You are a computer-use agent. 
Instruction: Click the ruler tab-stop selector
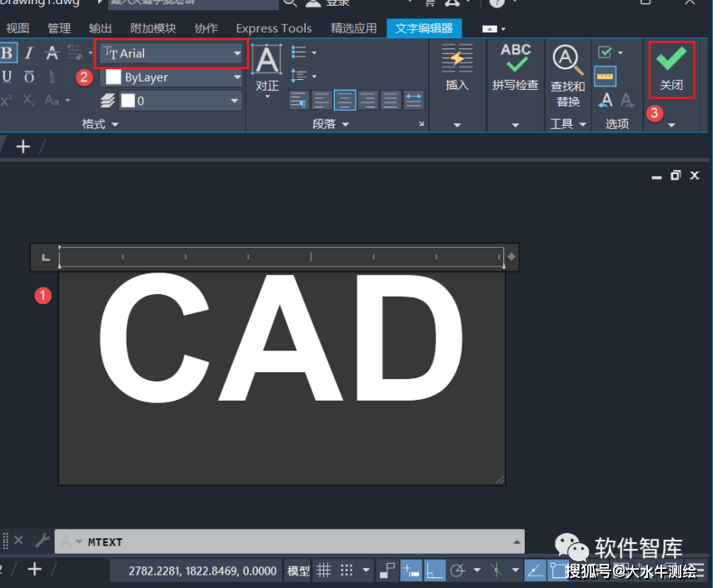coord(46,258)
